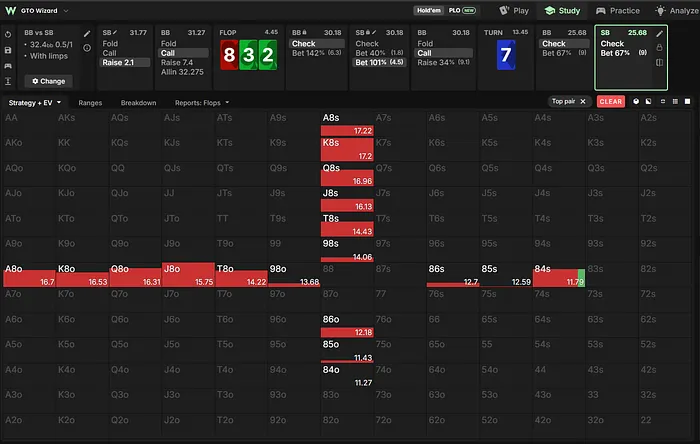Screen dimensions: 700x444
Task: Select Bet 142% in the BB flop panel
Action: coord(317,53)
